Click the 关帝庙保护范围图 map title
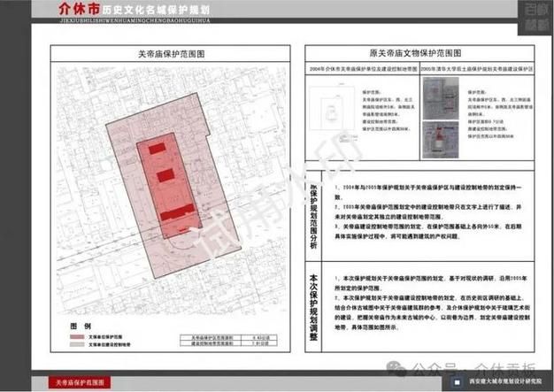 point(172,54)
